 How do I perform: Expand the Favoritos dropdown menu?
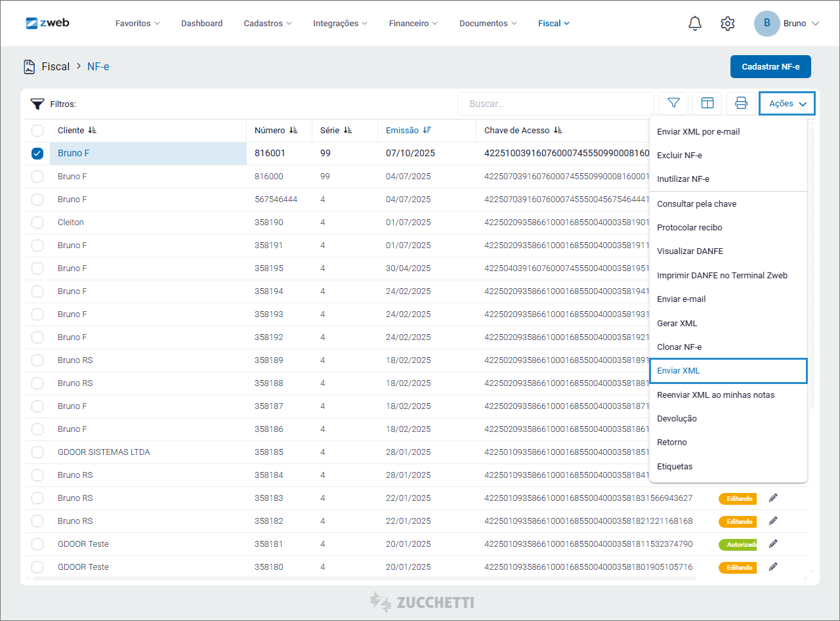point(137,24)
